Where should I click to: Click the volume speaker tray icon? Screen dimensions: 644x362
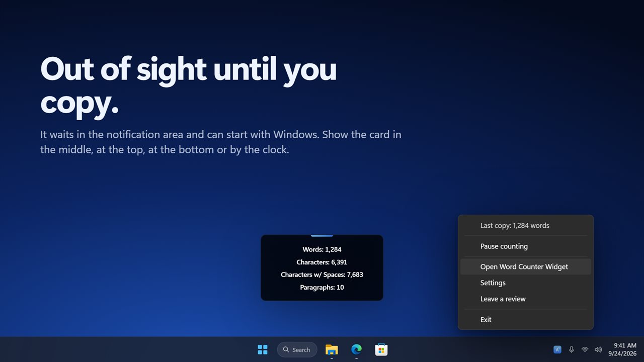click(x=598, y=349)
